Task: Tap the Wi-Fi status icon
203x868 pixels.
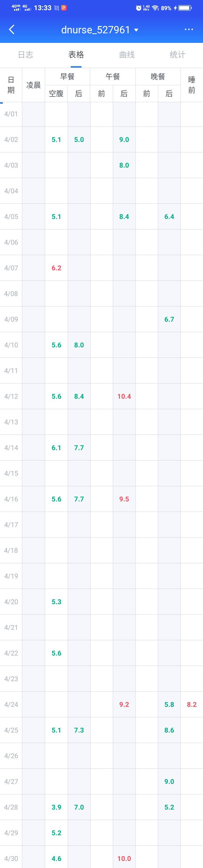Action: pyautogui.click(x=155, y=8)
